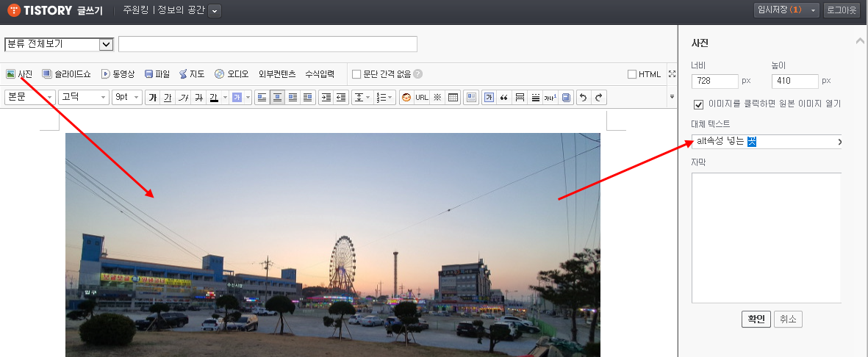Expand the font color picker arrow

pyautogui.click(x=226, y=98)
